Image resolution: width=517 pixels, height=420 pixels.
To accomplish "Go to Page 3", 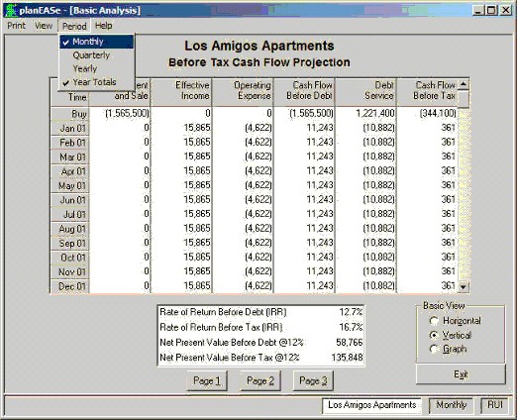I will (313, 380).
